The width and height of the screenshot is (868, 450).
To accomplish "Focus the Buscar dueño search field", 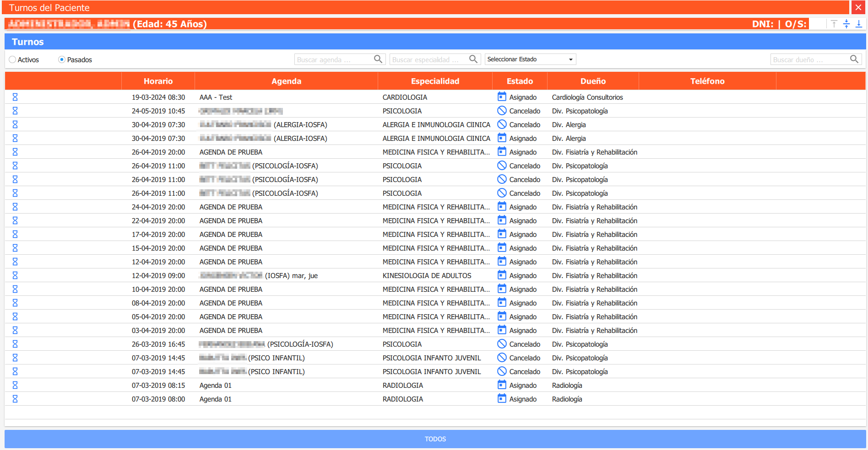I will click(x=809, y=59).
